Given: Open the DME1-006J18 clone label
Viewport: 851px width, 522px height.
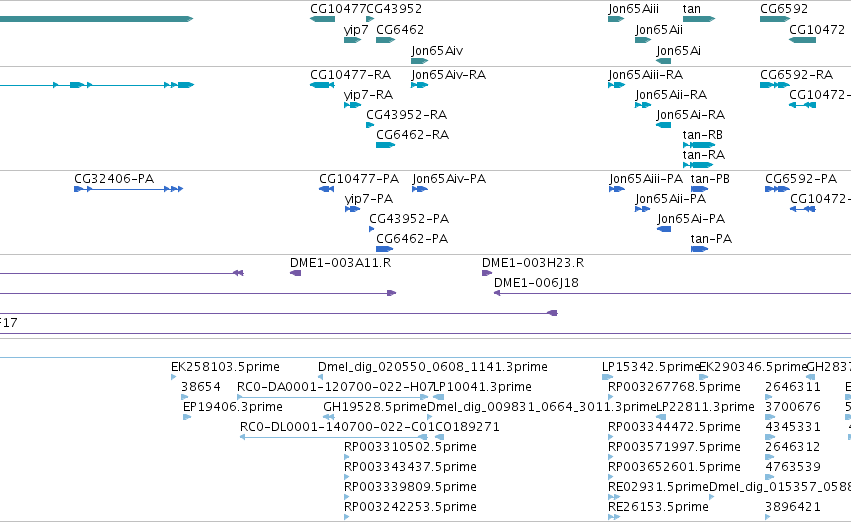Looking at the screenshot, I should click(536, 283).
